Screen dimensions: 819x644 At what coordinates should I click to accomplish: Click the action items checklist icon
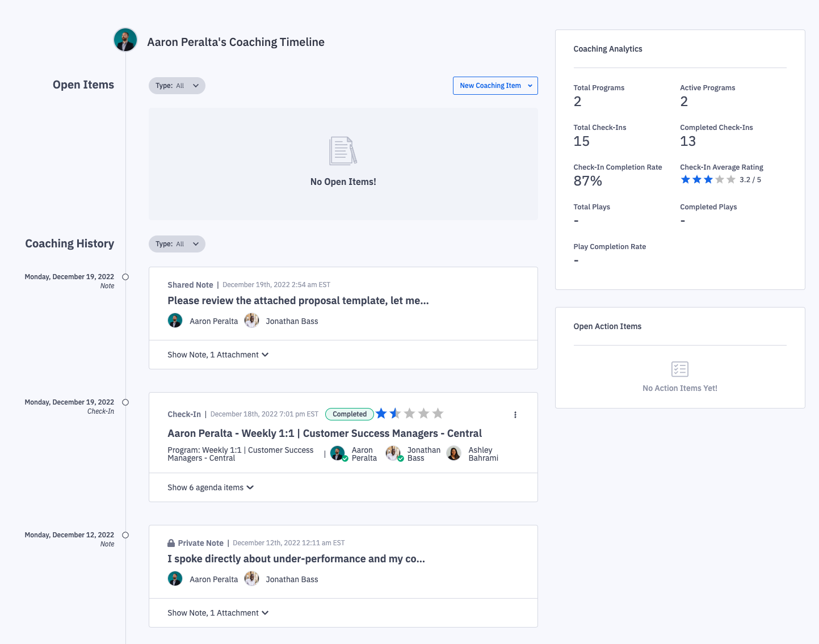[x=679, y=369]
